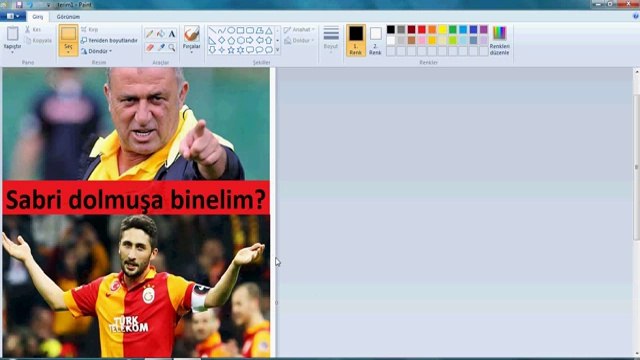
Task: Select the Down arrow shape
Action: [x=212, y=50]
